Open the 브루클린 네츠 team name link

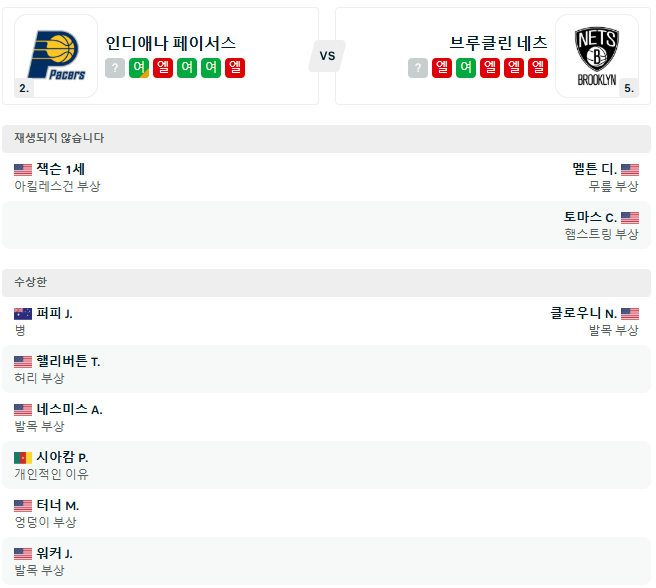click(498, 43)
